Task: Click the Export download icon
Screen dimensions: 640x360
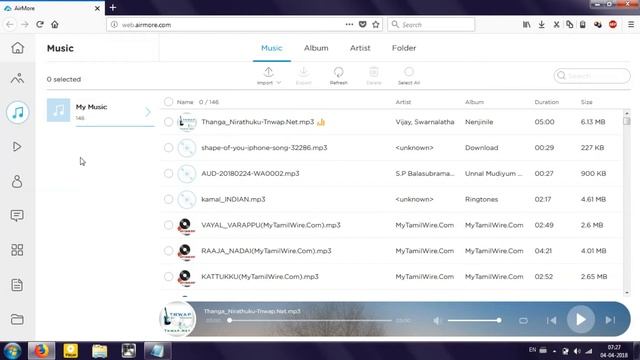Action: pos(303,72)
